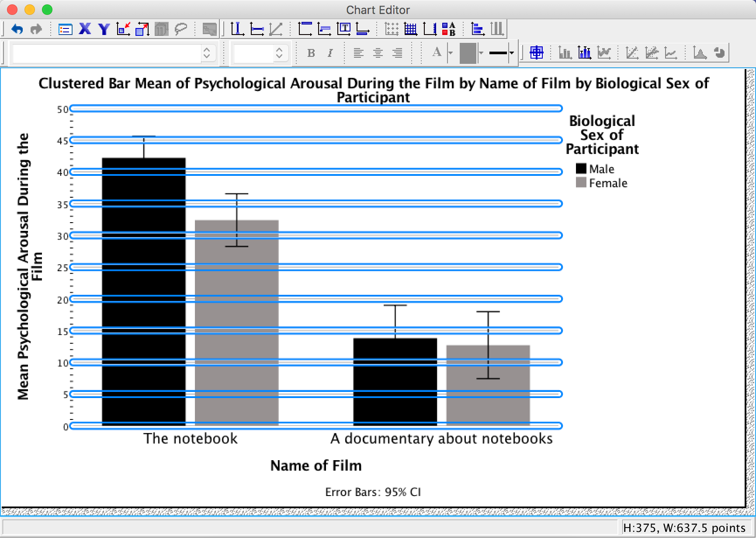Select the X axis icon

click(x=85, y=29)
